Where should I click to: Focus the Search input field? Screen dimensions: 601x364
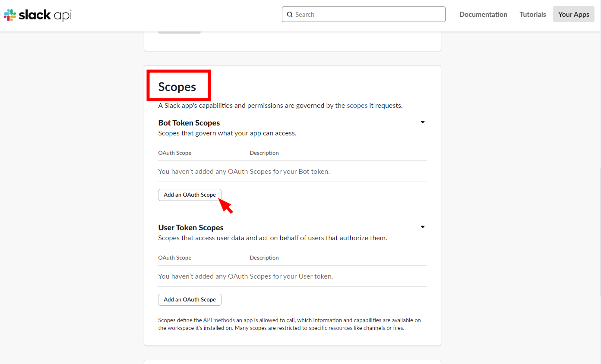(367, 15)
